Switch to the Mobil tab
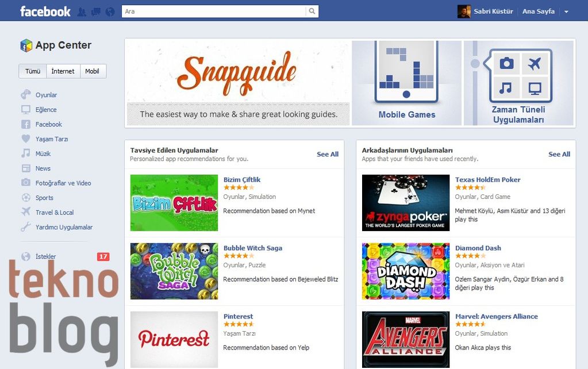This screenshot has width=588, height=369. [92, 71]
